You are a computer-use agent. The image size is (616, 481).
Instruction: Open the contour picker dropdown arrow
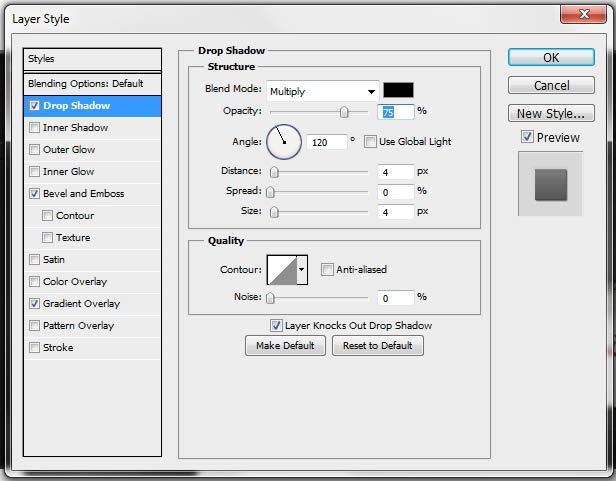point(302,270)
